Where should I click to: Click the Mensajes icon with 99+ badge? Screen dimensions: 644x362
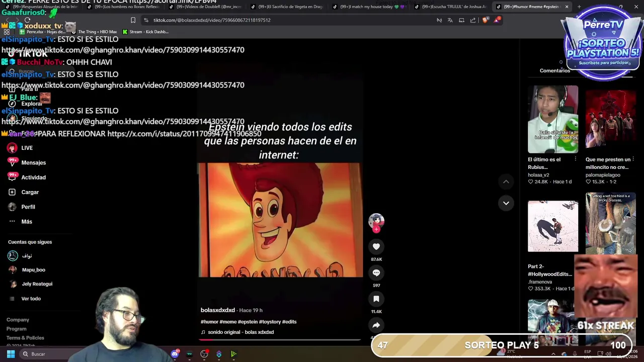pyautogui.click(x=13, y=162)
